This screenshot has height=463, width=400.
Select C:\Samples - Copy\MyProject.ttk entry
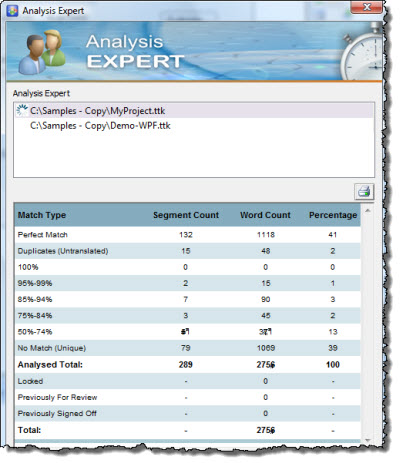pyautogui.click(x=194, y=111)
